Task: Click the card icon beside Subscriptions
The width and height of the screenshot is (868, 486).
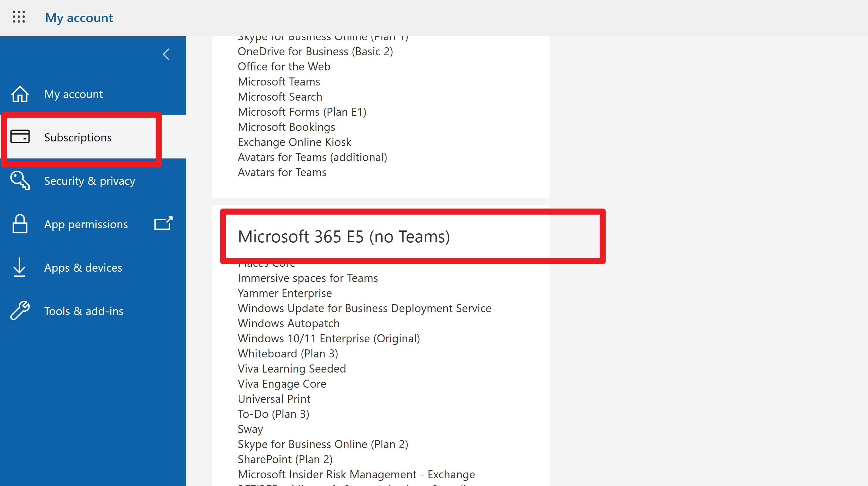Action: 20,137
